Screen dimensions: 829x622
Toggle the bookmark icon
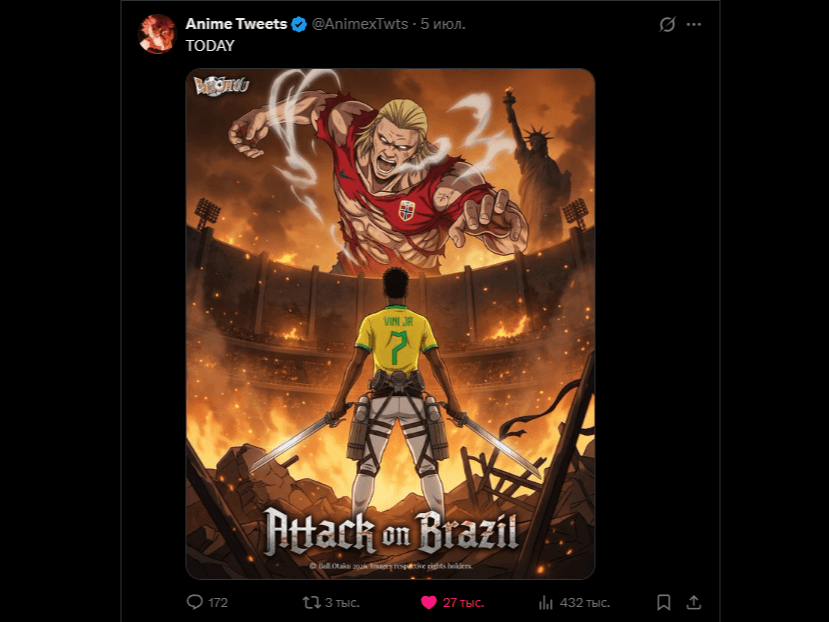[x=664, y=602]
